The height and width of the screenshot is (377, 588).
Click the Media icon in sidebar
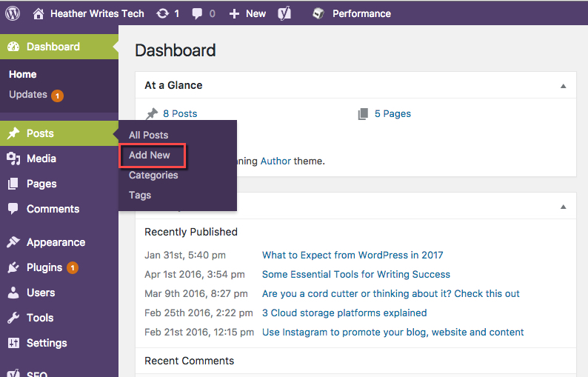13,159
